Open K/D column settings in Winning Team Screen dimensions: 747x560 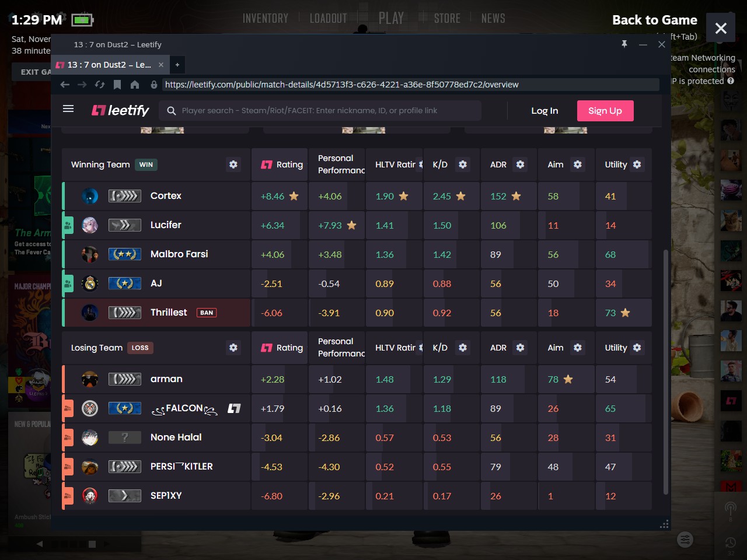[x=463, y=164]
